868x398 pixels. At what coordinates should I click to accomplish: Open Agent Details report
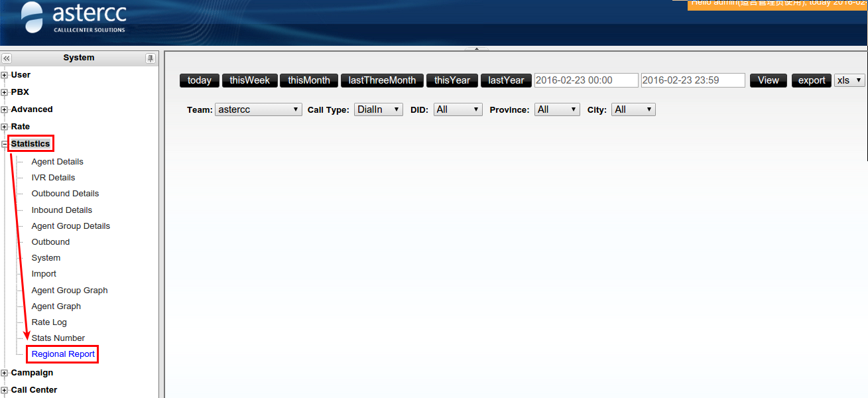tap(57, 162)
